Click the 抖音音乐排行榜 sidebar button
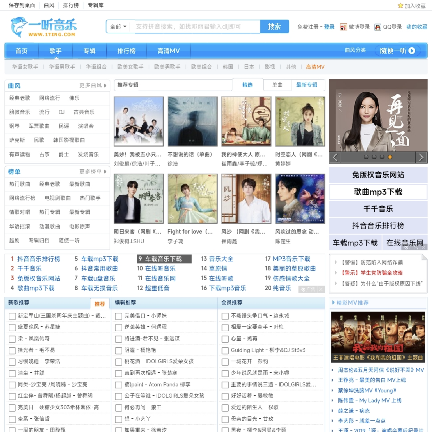 (378, 226)
